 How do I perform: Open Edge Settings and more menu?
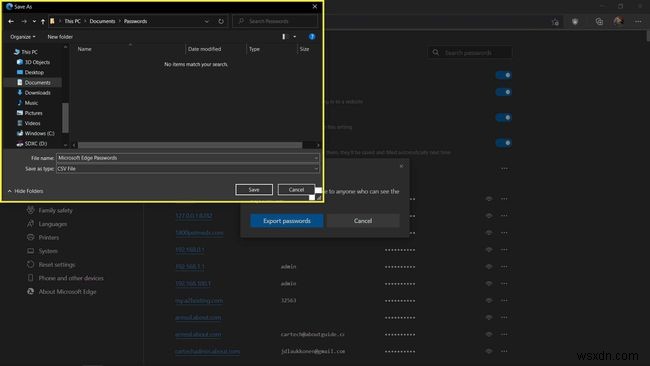click(x=638, y=22)
